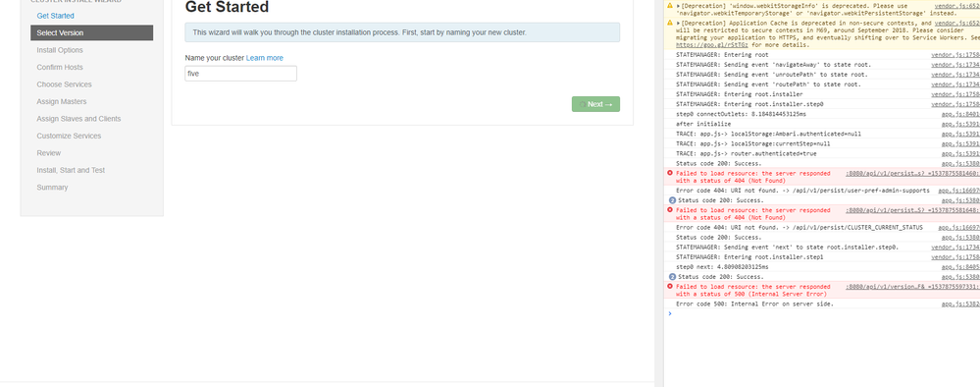
Task: Select the Select Version wizard step
Action: pyautogui.click(x=91, y=32)
